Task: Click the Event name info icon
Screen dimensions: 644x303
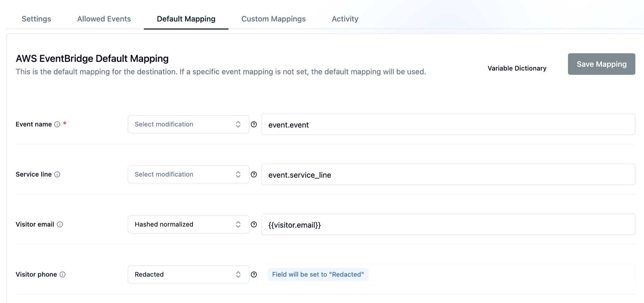Action: (x=57, y=125)
